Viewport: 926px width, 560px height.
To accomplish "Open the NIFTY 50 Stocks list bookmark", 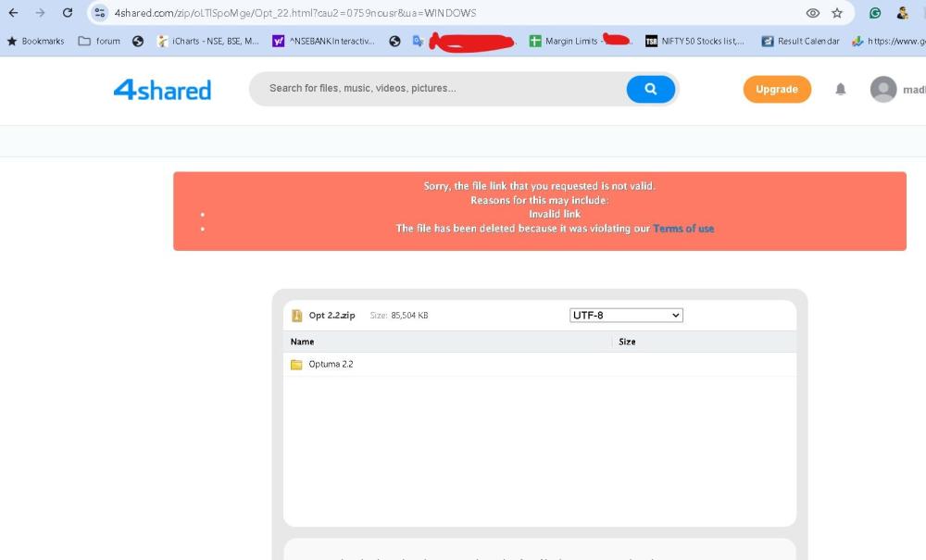I will point(694,41).
